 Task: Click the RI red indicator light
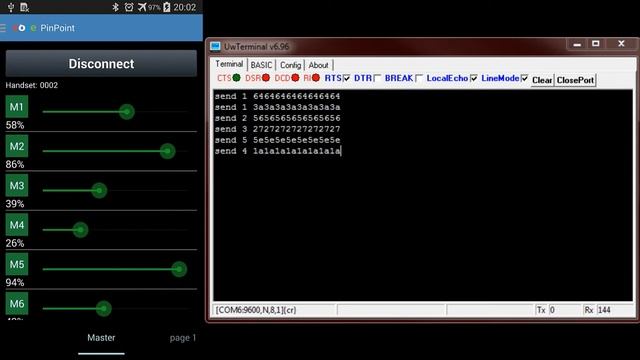316,78
